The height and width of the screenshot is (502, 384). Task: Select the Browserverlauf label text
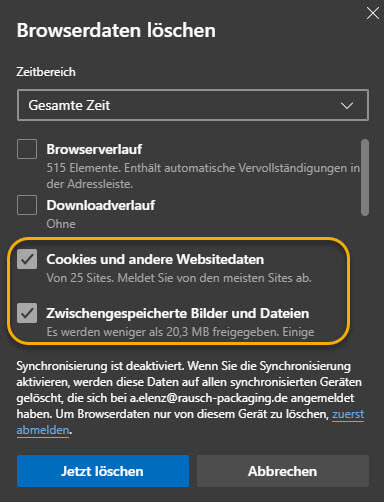(94, 149)
